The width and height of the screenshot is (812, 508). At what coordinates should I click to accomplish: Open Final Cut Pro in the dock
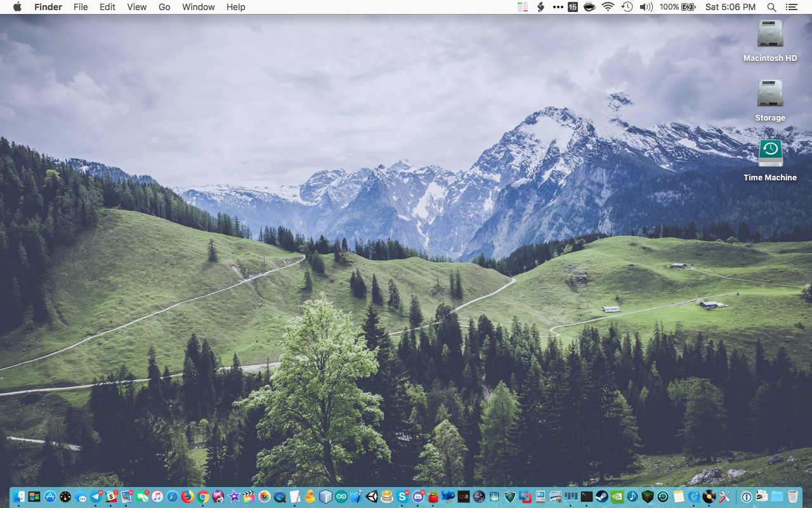(x=249, y=497)
